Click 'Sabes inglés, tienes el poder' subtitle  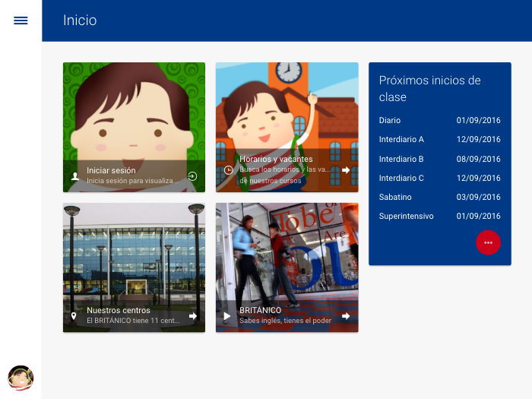pos(285,320)
